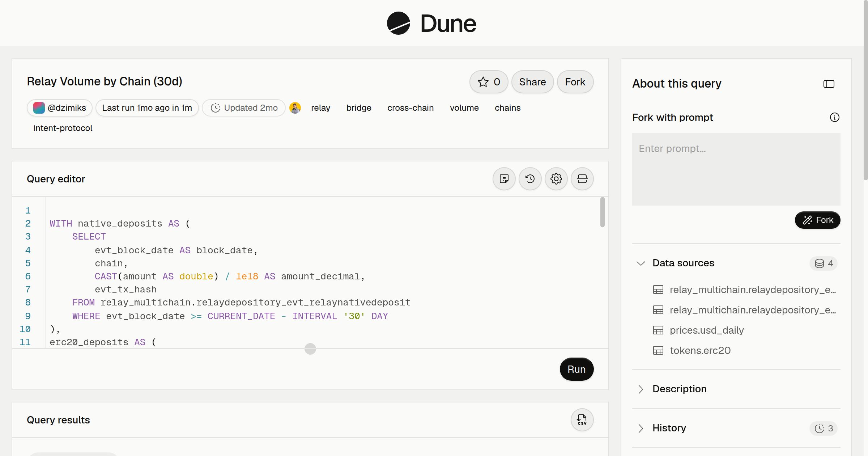Open query version history clock icon
The image size is (868, 456).
(530, 179)
